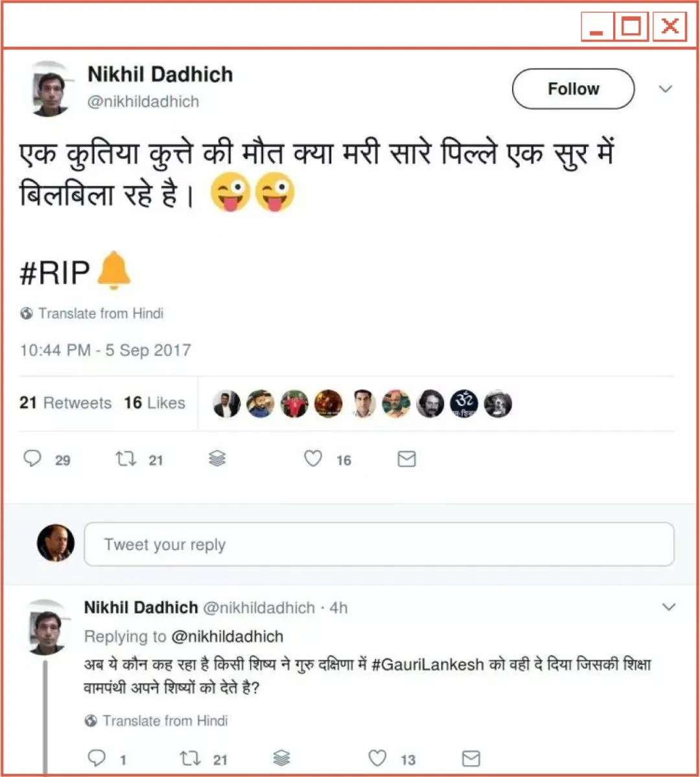The image size is (700, 777).
Task: Retweet the main tweet
Action: (126, 459)
